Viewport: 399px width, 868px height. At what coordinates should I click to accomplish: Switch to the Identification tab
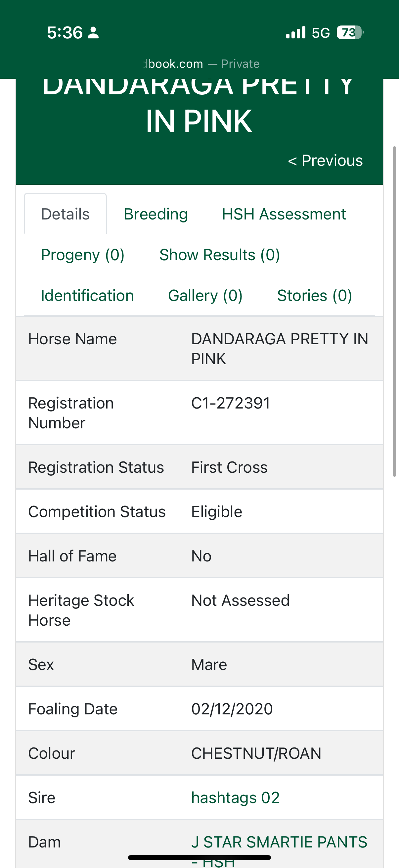88,296
